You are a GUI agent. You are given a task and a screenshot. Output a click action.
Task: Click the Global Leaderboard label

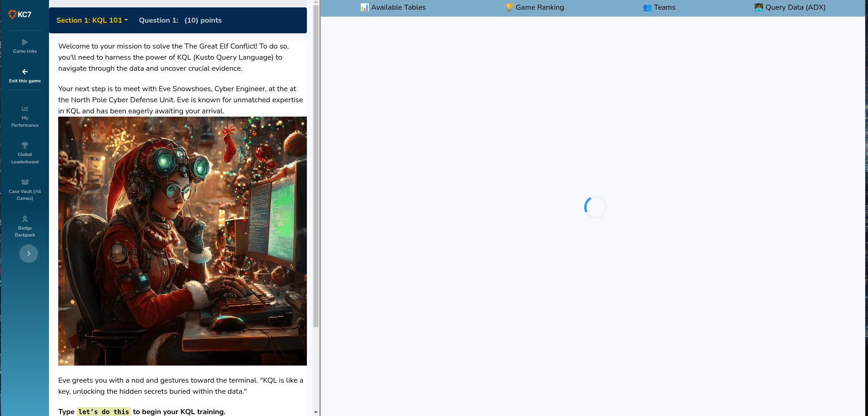coord(25,158)
